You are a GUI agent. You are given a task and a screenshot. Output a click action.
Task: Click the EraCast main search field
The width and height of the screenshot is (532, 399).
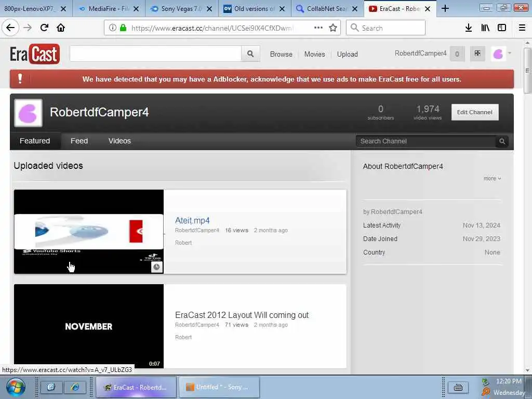click(x=155, y=54)
